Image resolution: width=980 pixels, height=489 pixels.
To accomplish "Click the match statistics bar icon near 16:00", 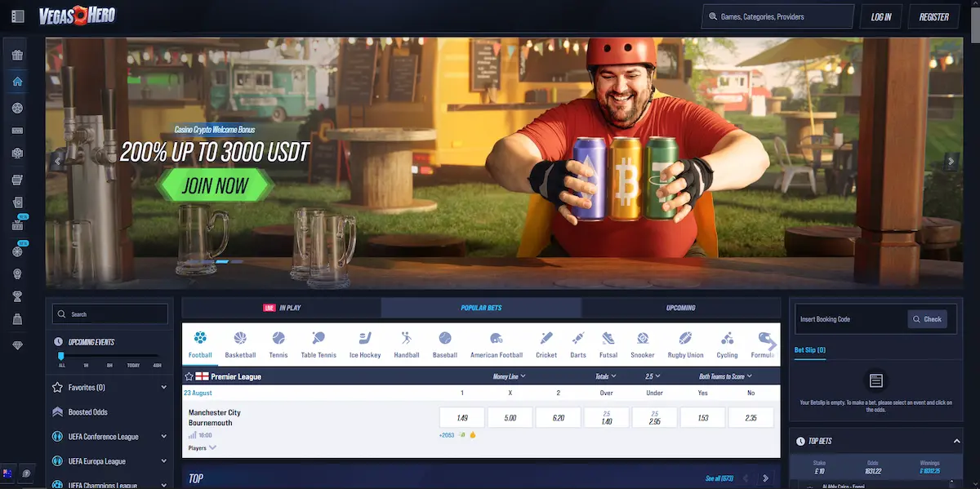I will (x=193, y=435).
